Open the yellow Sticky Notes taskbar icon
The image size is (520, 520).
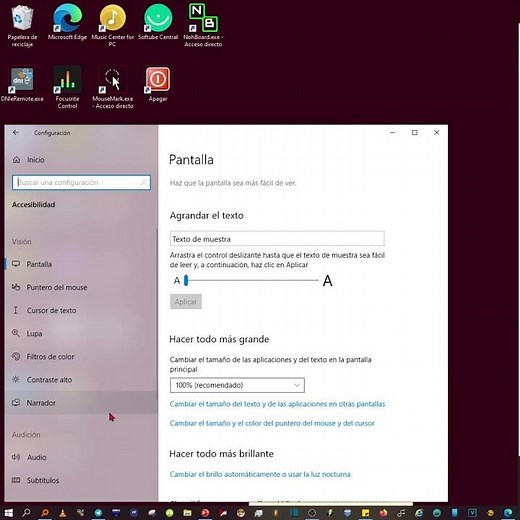pyautogui.click(x=365, y=513)
